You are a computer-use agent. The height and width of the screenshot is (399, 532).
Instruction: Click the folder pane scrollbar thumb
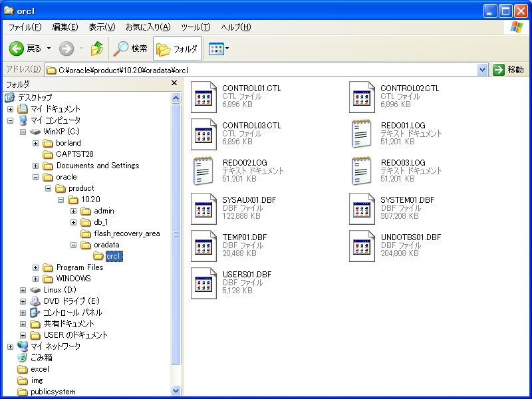(x=176, y=234)
